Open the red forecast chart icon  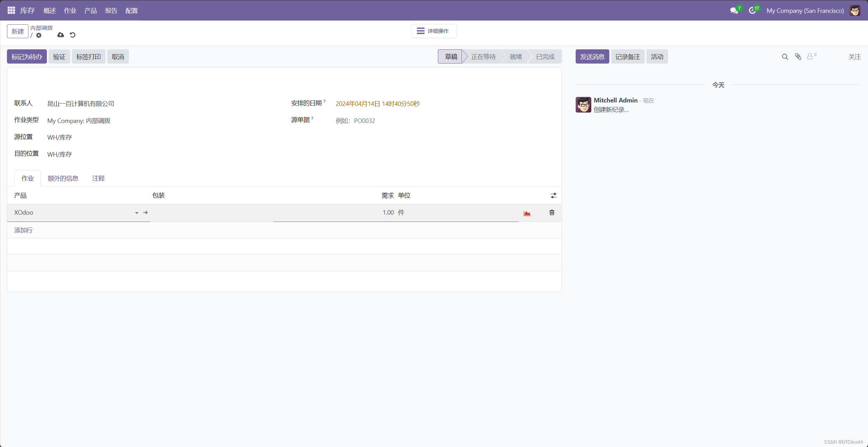(x=527, y=213)
